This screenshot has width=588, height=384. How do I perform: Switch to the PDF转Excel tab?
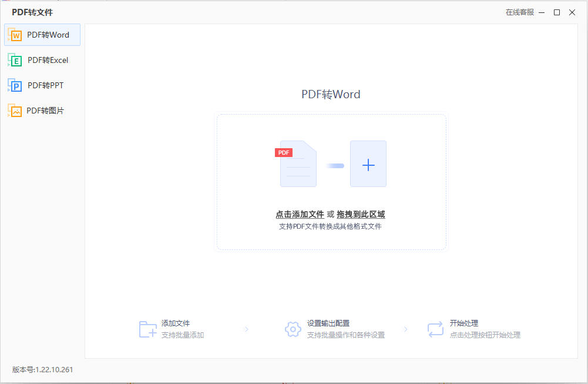click(42, 60)
